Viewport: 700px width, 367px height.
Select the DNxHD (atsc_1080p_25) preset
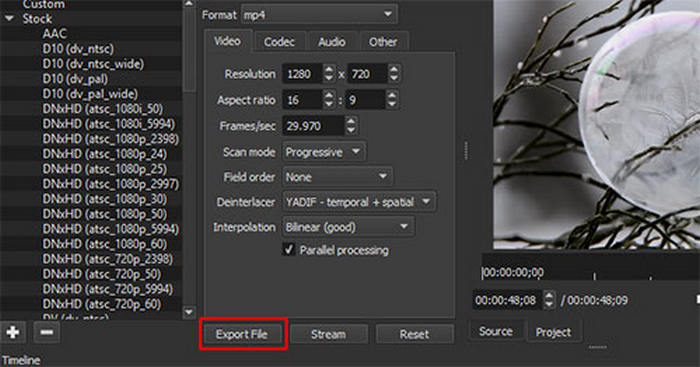click(x=104, y=169)
